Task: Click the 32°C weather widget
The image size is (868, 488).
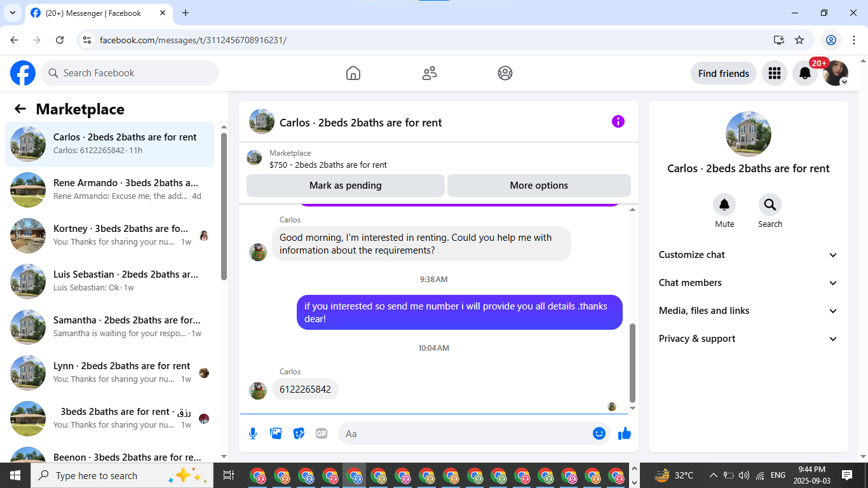Action: (674, 475)
